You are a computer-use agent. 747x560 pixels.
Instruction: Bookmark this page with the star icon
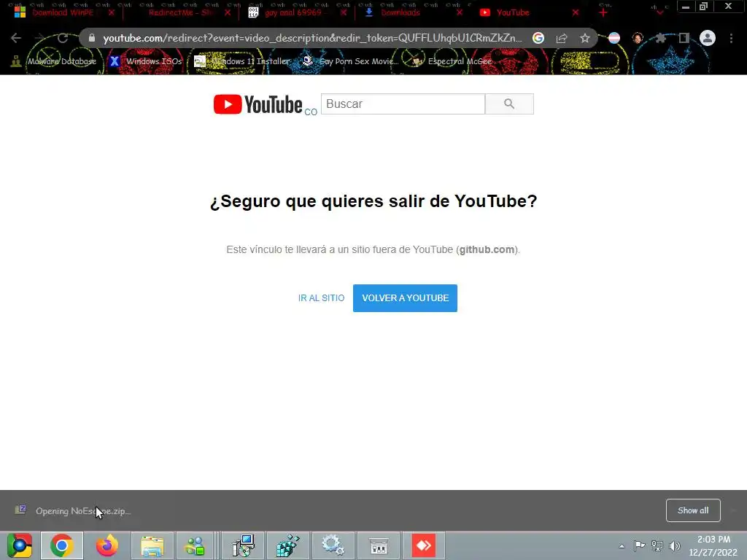(x=585, y=38)
